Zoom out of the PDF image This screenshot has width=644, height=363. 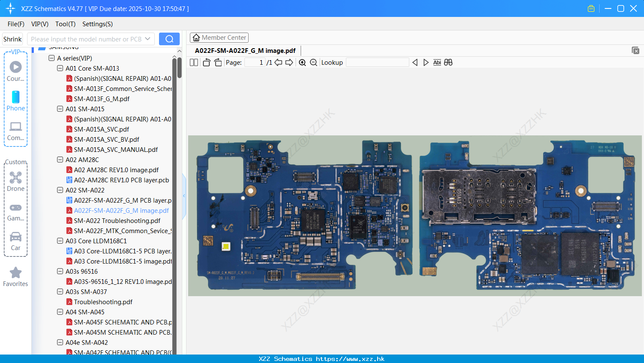coord(313,62)
